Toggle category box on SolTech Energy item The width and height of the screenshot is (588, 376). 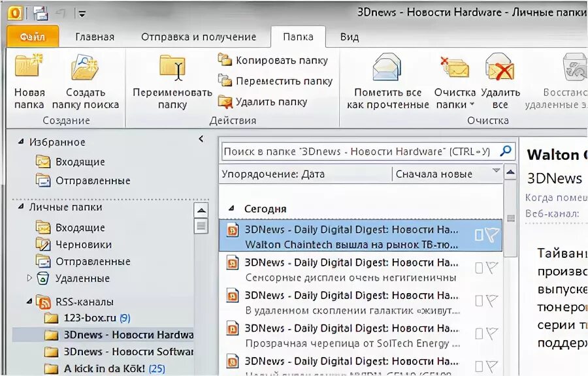pyautogui.click(x=478, y=334)
